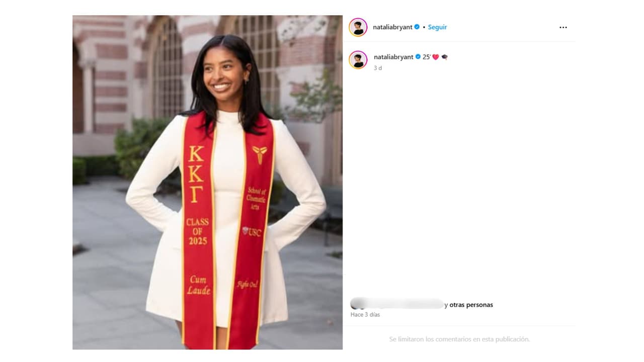
Task: Click the 'Hace 3 días' timestamp
Action: coord(365,314)
